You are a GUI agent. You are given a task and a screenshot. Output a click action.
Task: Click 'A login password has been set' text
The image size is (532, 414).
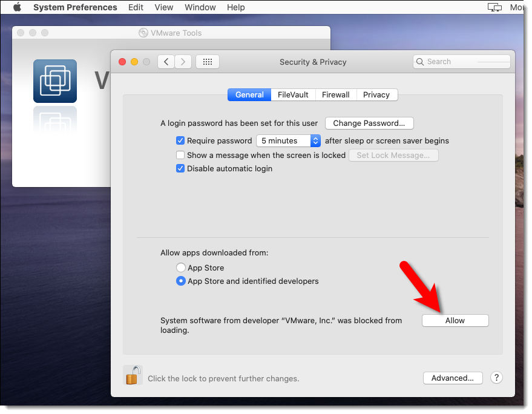[239, 123]
